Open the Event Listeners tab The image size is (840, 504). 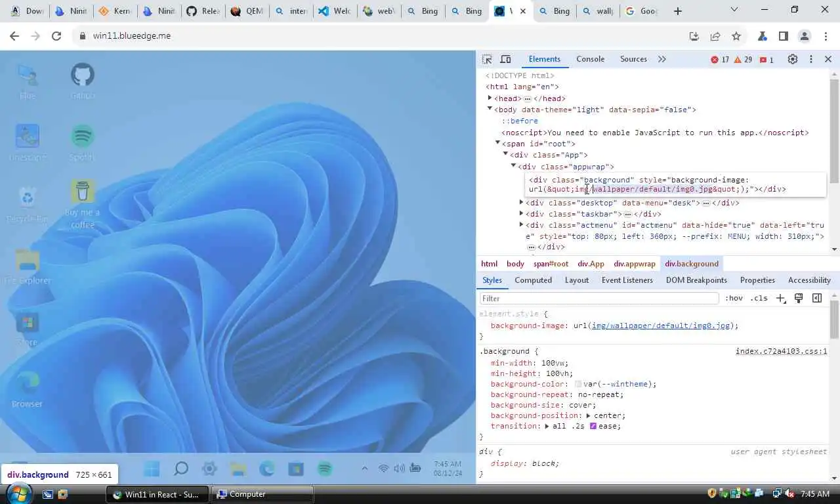pyautogui.click(x=627, y=280)
